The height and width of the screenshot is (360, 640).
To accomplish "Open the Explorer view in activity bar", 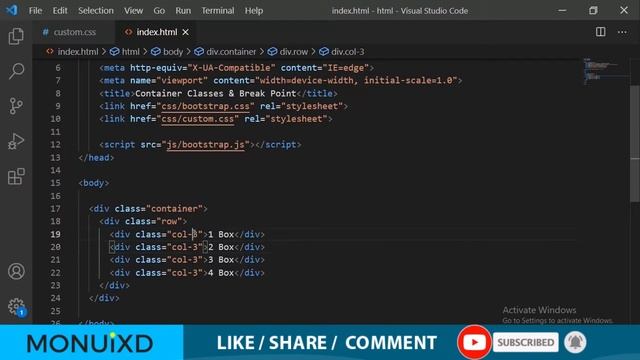I will tap(16, 36).
